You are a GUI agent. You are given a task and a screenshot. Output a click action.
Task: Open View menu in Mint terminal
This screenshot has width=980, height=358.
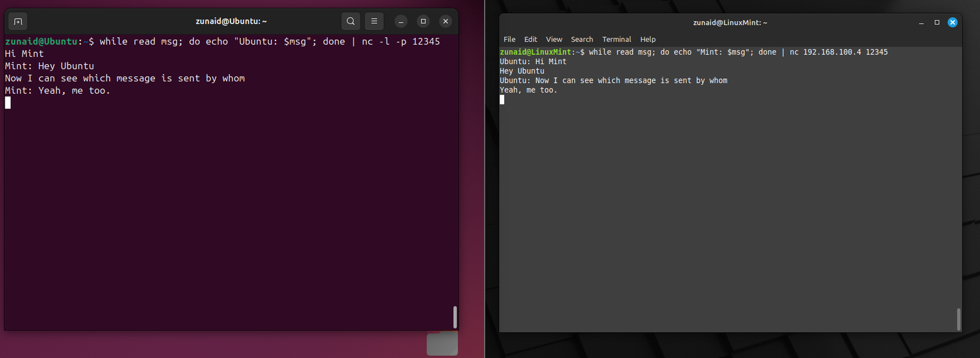tap(554, 39)
